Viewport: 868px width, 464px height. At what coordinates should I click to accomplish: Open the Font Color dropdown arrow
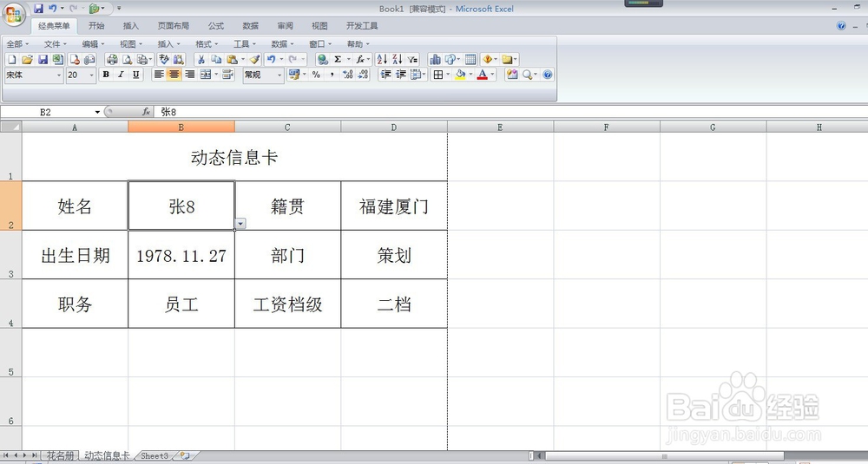click(492, 75)
